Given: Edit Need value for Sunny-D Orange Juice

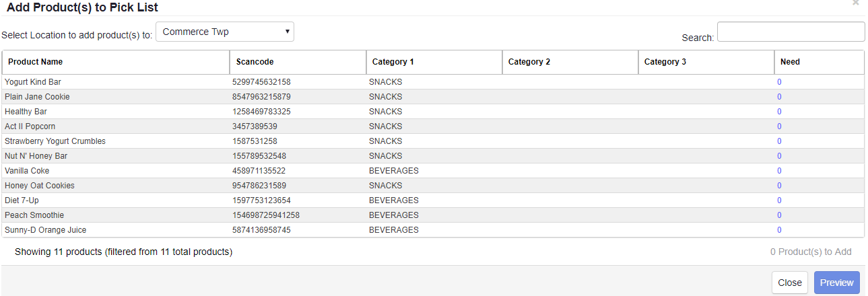Looking at the screenshot, I should (x=779, y=230).
